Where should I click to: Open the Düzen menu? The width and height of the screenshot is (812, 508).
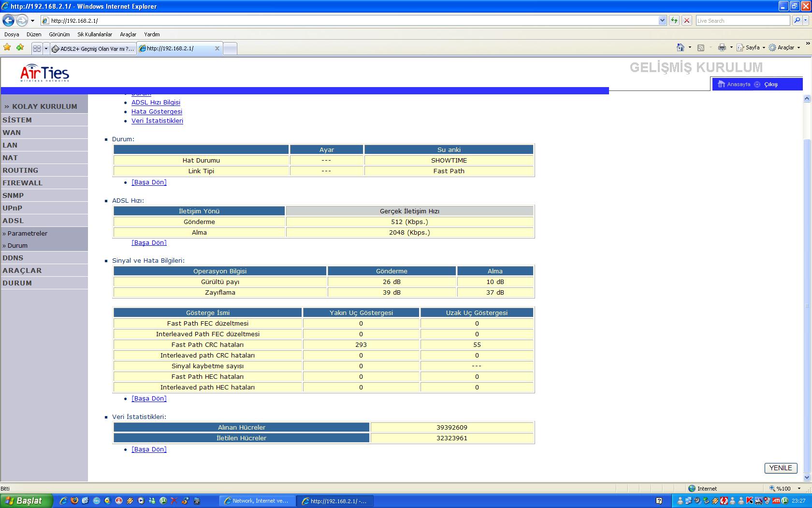tap(34, 34)
